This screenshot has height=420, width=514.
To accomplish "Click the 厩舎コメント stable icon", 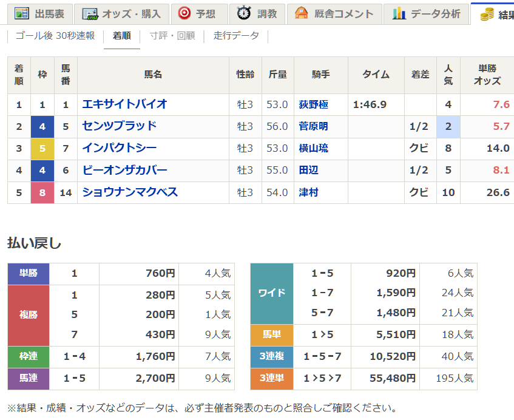I will [x=301, y=13].
